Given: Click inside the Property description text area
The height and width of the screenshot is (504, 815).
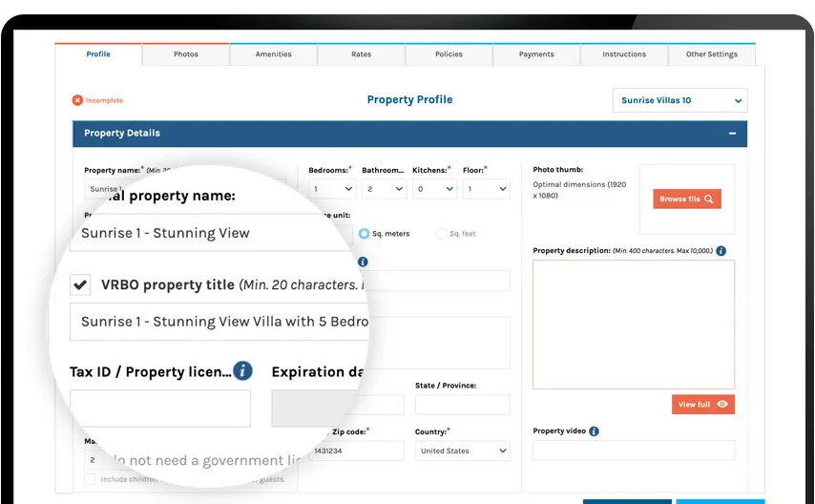Looking at the screenshot, I should coord(634,325).
